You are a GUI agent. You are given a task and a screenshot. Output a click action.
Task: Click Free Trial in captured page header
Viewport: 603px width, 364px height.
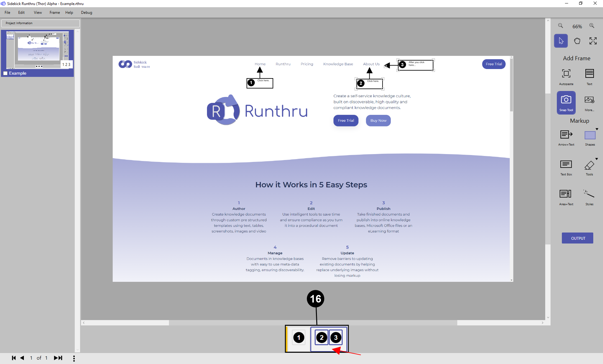click(x=494, y=64)
